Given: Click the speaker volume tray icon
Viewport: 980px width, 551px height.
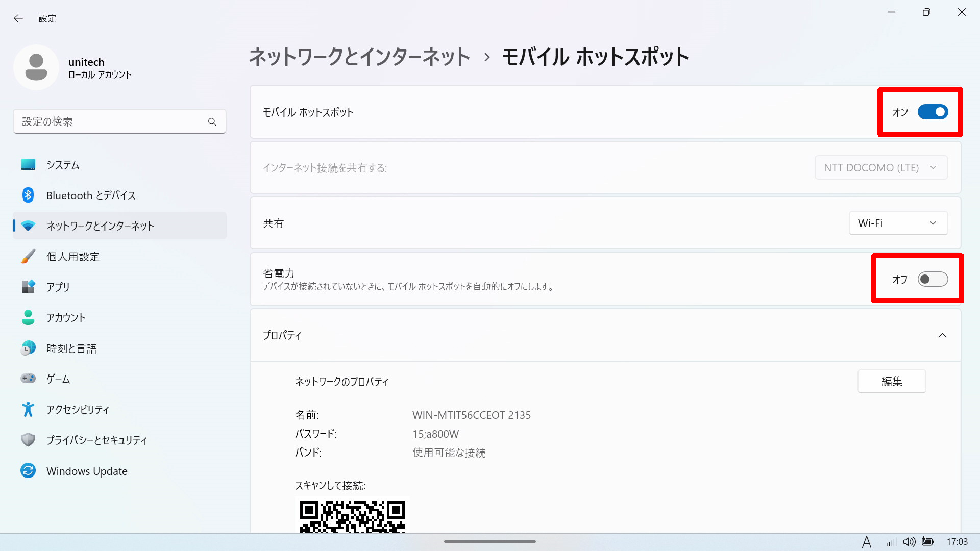Looking at the screenshot, I should (x=909, y=542).
